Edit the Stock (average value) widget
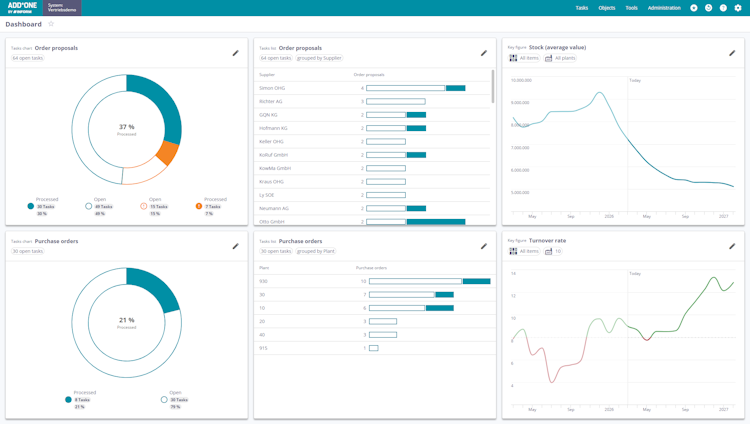Viewport: 750px width, 424px height. click(x=732, y=53)
